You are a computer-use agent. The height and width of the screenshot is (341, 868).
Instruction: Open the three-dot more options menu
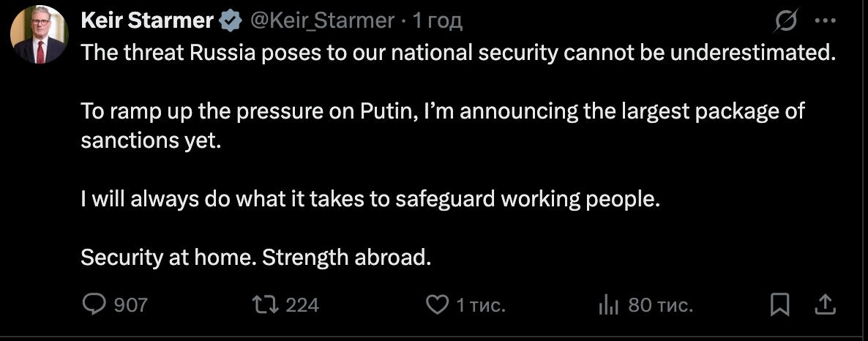825,22
